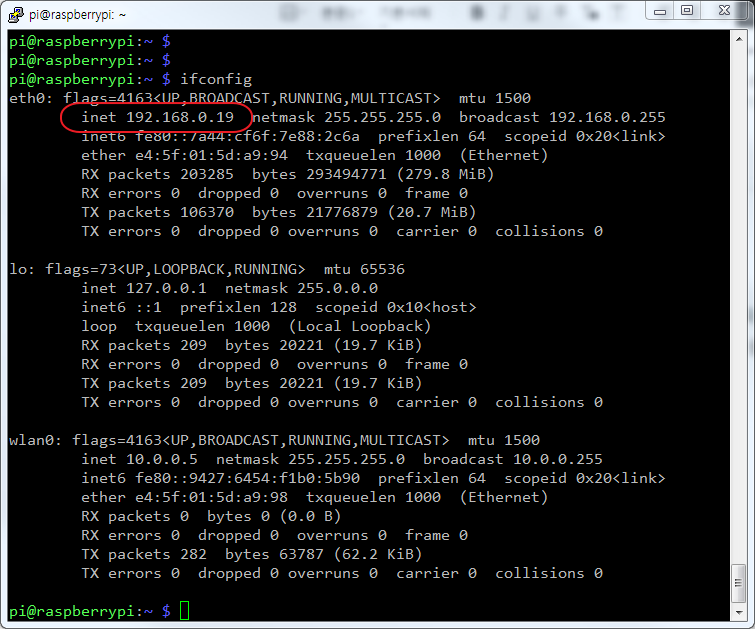This screenshot has height=629, width=755.
Task: Click 'ether e4:5f:01:5d:a9:98' MAC address
Action: [x=184, y=497]
